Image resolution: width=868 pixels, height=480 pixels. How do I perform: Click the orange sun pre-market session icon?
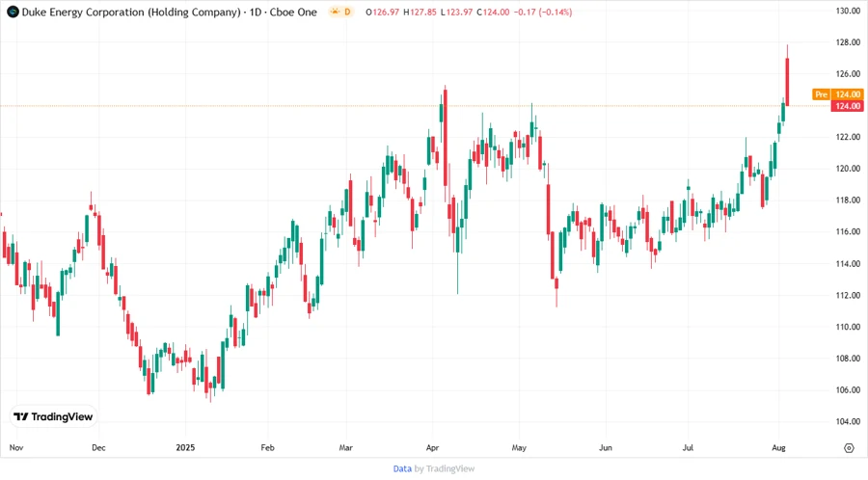335,12
